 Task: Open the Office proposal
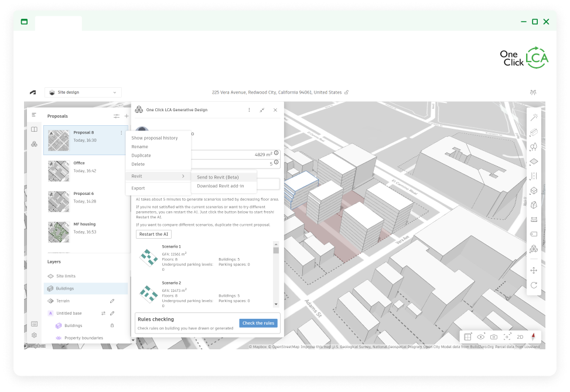[86, 171]
